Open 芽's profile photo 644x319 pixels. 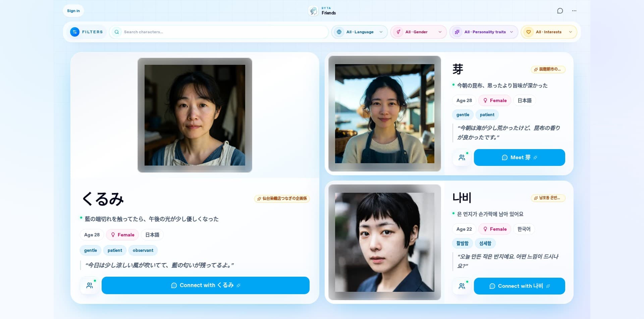pos(385,113)
